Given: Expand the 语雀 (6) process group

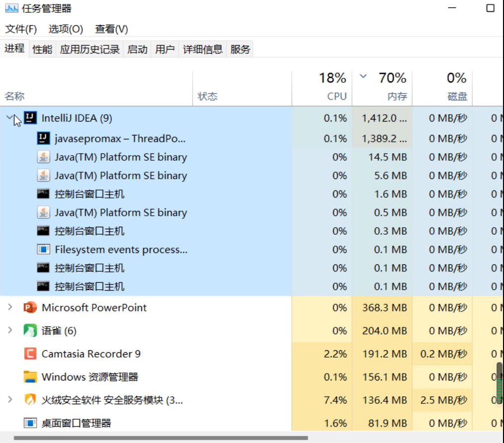Looking at the screenshot, I should (x=9, y=331).
